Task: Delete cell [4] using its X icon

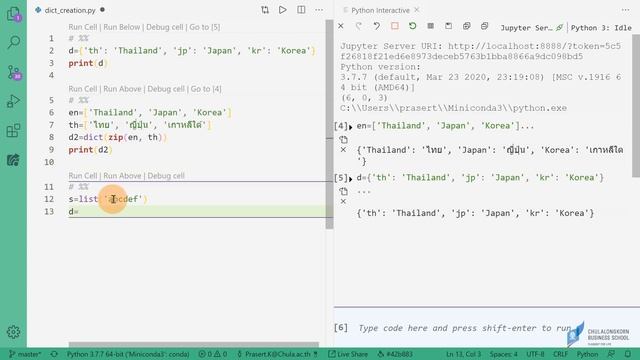Action: [343, 150]
